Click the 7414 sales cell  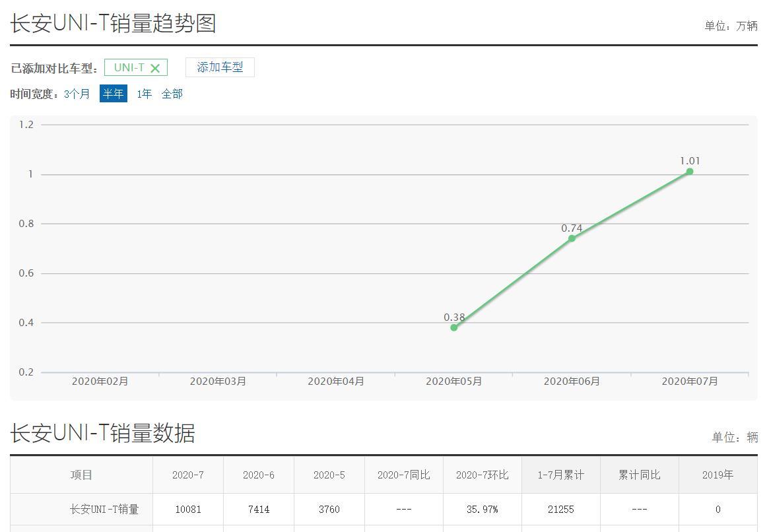click(x=259, y=510)
